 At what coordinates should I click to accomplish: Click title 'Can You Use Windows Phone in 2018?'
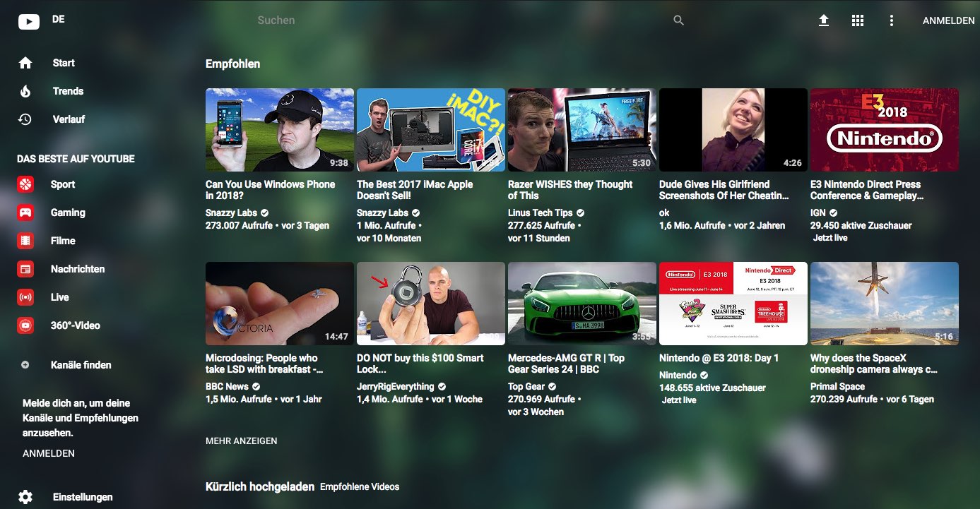coord(271,190)
